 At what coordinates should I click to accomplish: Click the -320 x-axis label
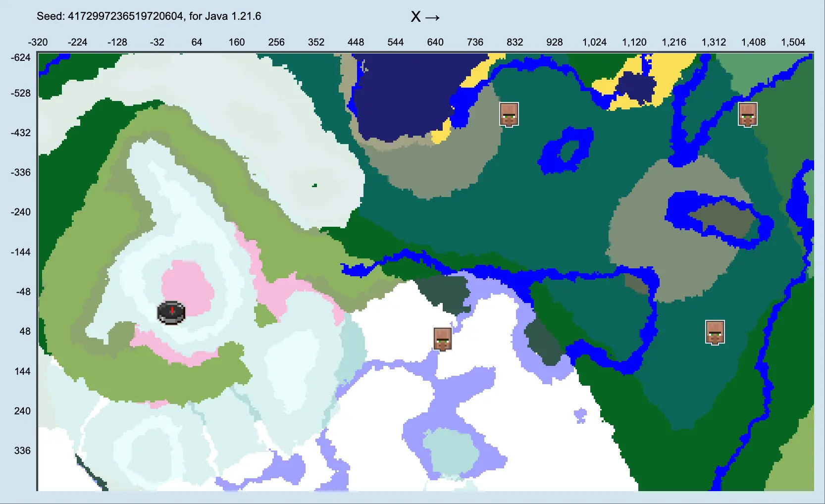pyautogui.click(x=38, y=42)
